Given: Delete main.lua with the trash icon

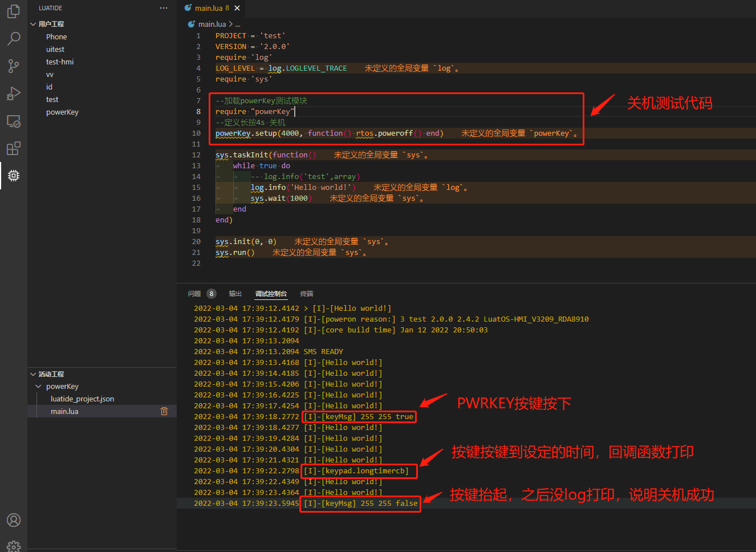Looking at the screenshot, I should tap(164, 411).
